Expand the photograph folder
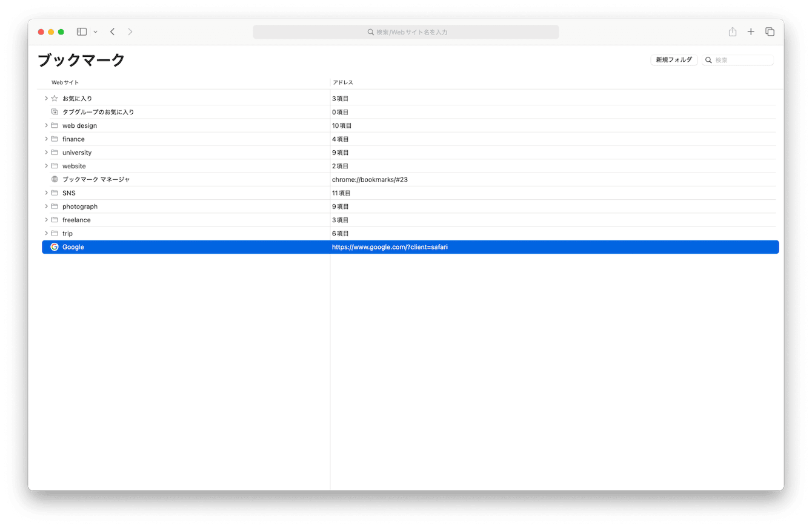 [46, 206]
